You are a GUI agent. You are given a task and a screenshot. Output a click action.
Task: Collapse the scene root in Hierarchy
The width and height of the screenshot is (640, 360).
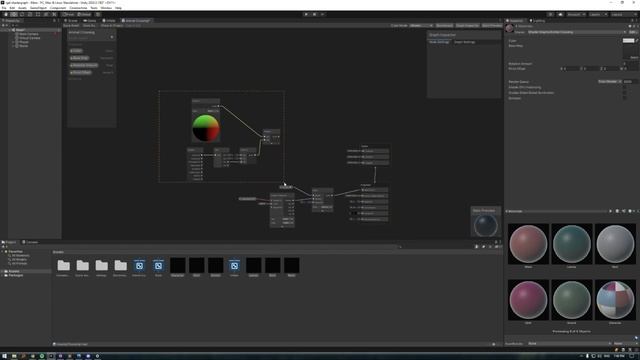click(x=10, y=30)
